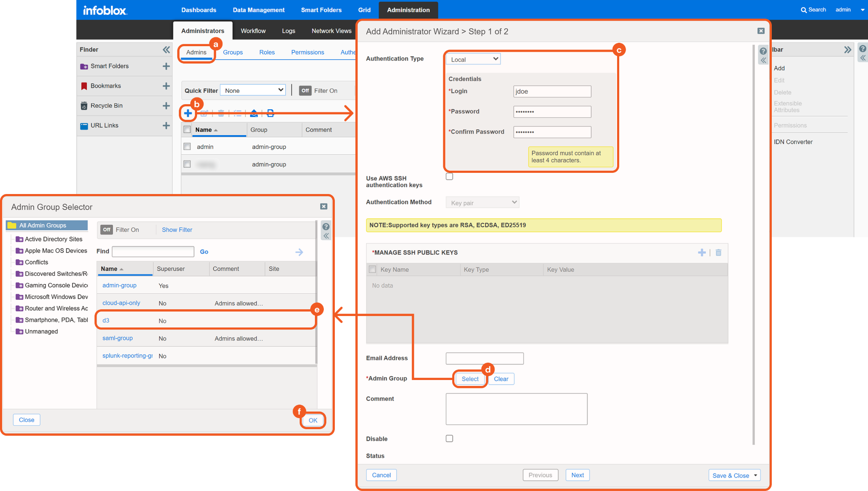Click the Select button for Admin Group
The image size is (868, 491).
coord(470,379)
